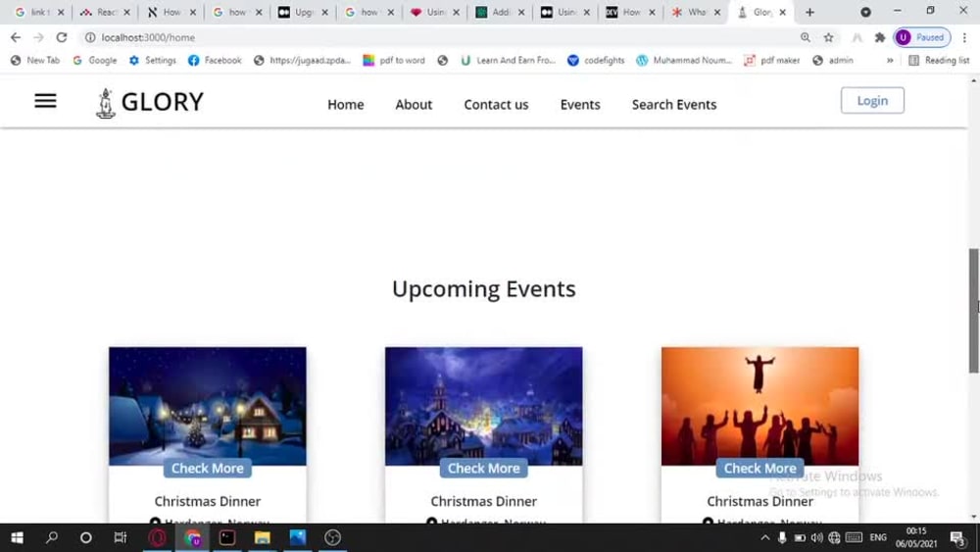Open Cortana circle on taskbar
This screenshot has height=552, width=980.
(85, 537)
